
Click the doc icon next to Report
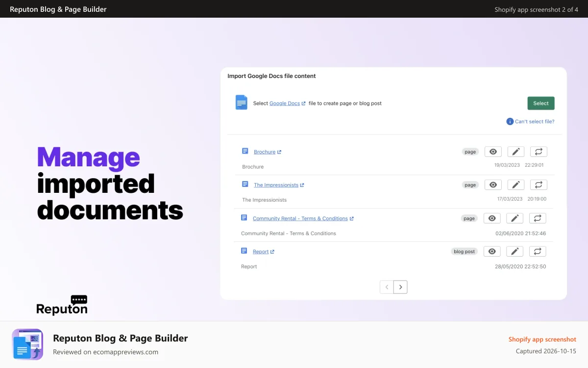click(244, 251)
